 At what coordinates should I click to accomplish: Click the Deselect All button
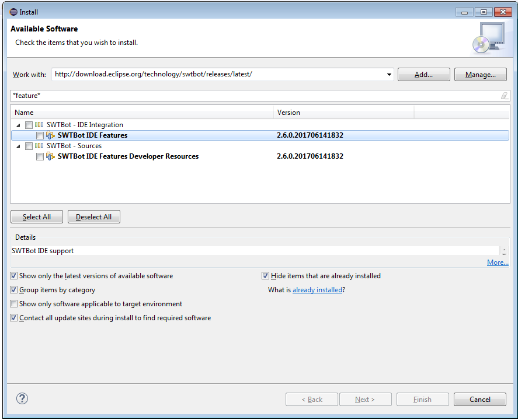pos(94,217)
